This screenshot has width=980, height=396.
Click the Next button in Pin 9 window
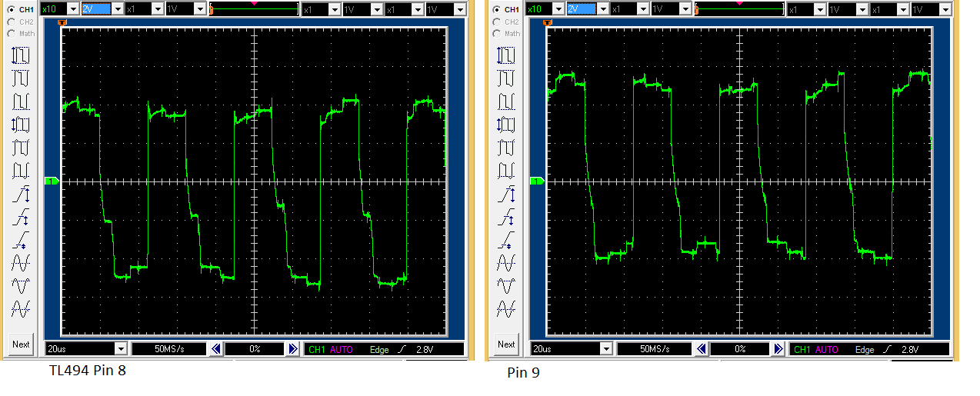pyautogui.click(x=505, y=344)
